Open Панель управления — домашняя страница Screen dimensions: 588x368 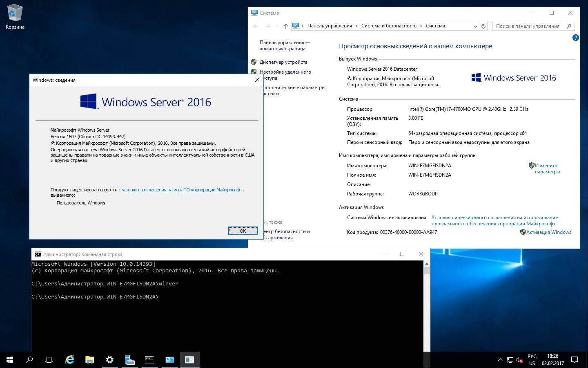pyautogui.click(x=285, y=45)
